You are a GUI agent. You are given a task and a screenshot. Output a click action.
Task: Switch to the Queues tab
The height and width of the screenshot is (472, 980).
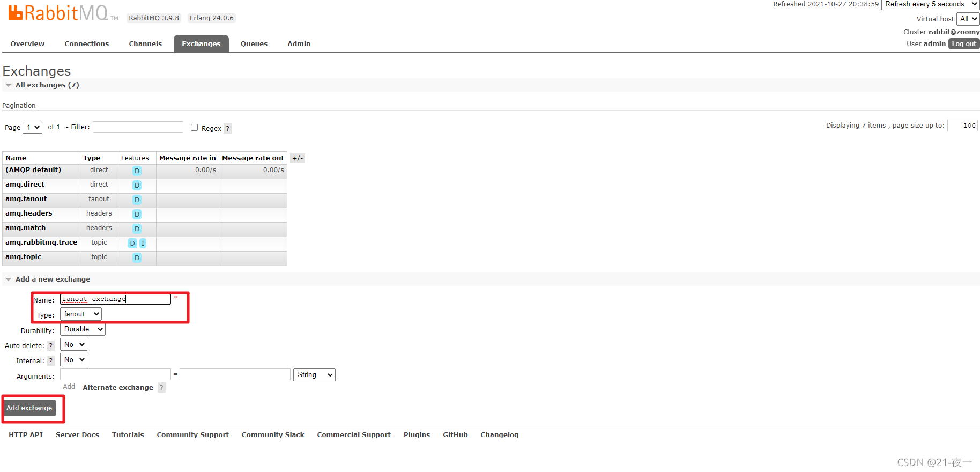[254, 44]
